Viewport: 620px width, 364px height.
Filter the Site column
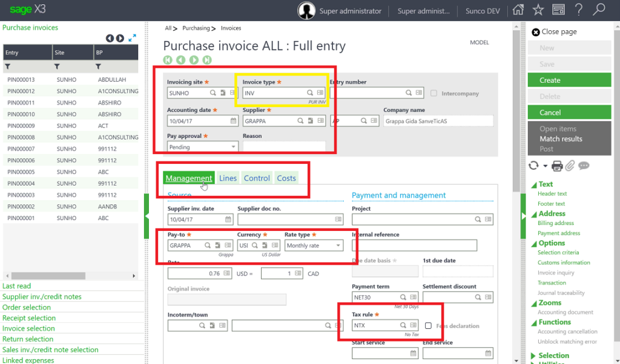[x=57, y=67]
